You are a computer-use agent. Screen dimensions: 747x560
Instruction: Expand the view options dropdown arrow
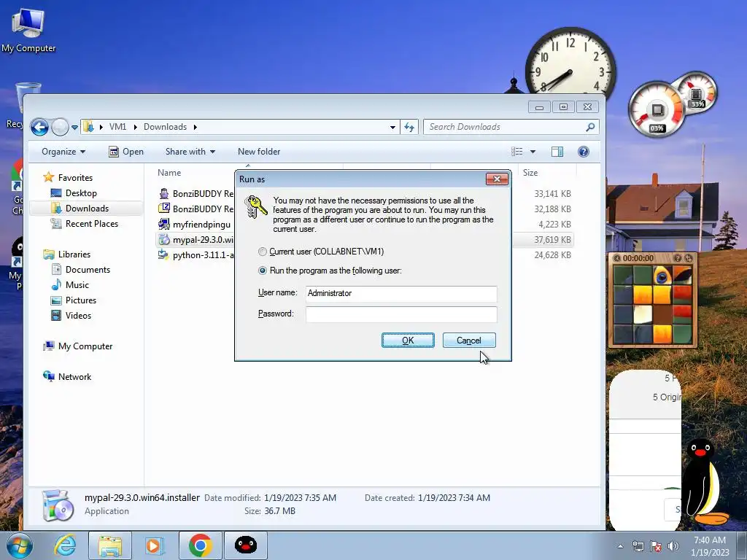[x=533, y=152]
